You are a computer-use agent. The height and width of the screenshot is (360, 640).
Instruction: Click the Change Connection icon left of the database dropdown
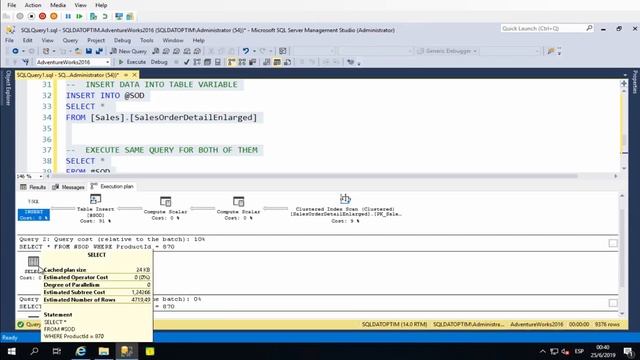click(x=26, y=62)
